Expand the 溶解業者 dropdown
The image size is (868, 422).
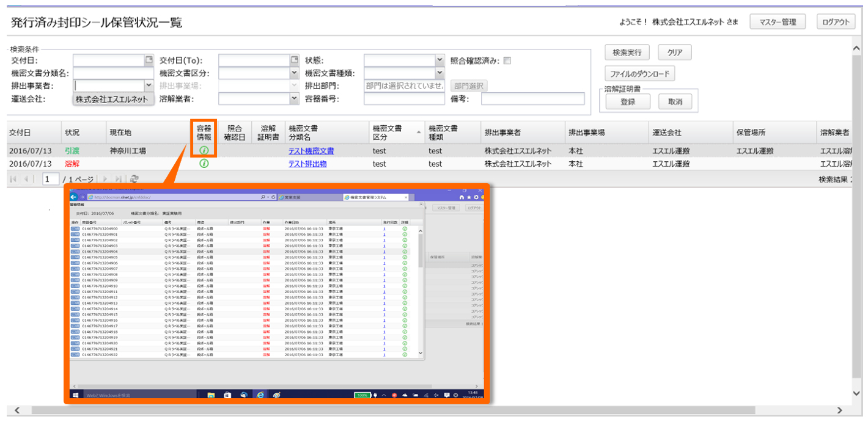coord(294,98)
